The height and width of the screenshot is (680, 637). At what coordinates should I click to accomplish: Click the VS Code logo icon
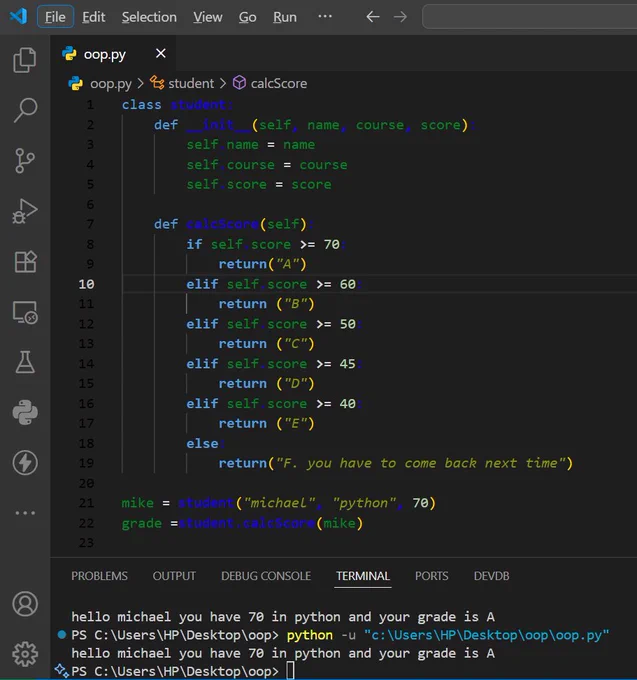(18, 16)
